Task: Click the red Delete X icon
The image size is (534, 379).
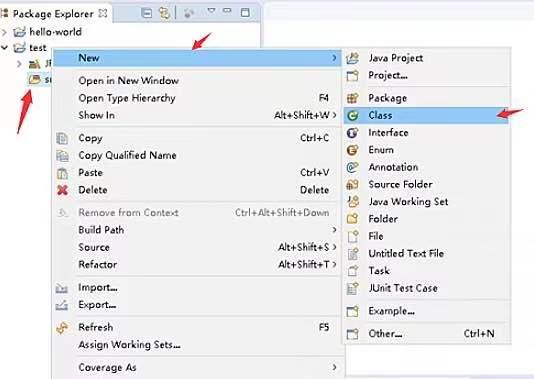Action: tap(62, 190)
